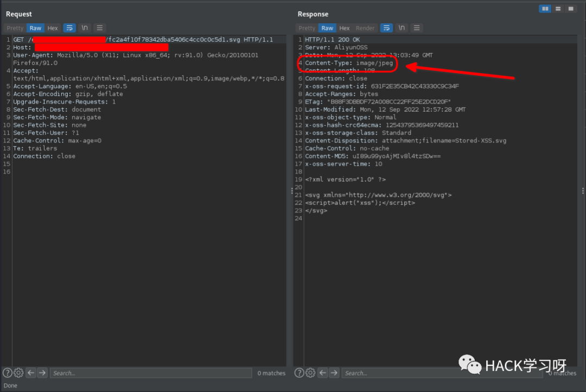Choose combined single-pane layout icon
586x392 pixels.
tap(571, 9)
